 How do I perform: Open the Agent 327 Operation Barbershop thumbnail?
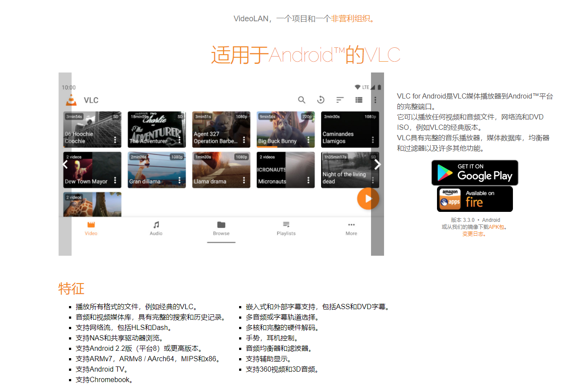tap(221, 129)
